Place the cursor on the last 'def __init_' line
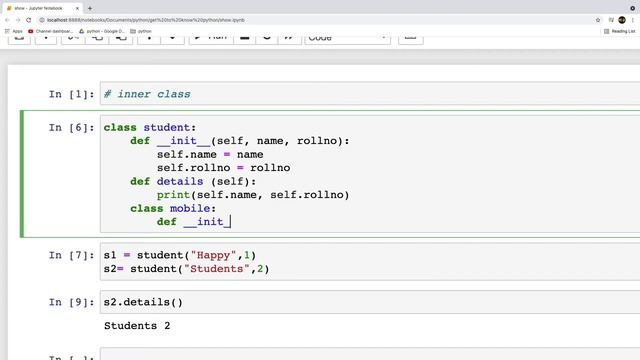The width and height of the screenshot is (640, 360). (194, 222)
